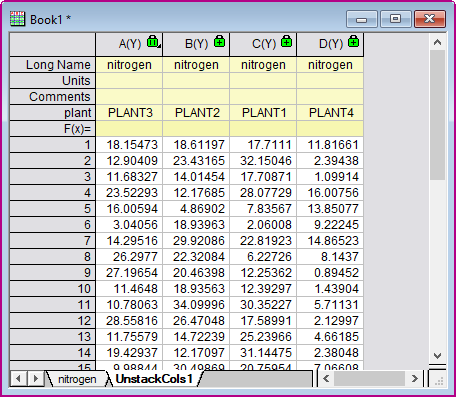The width and height of the screenshot is (456, 397).
Task: Click cell value 4.86902
Action: click(196, 209)
